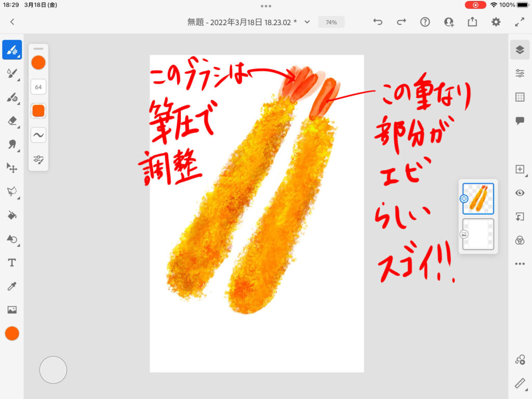532x399 pixels.
Task: Open the 74% zoom level menu
Action: coord(331,22)
